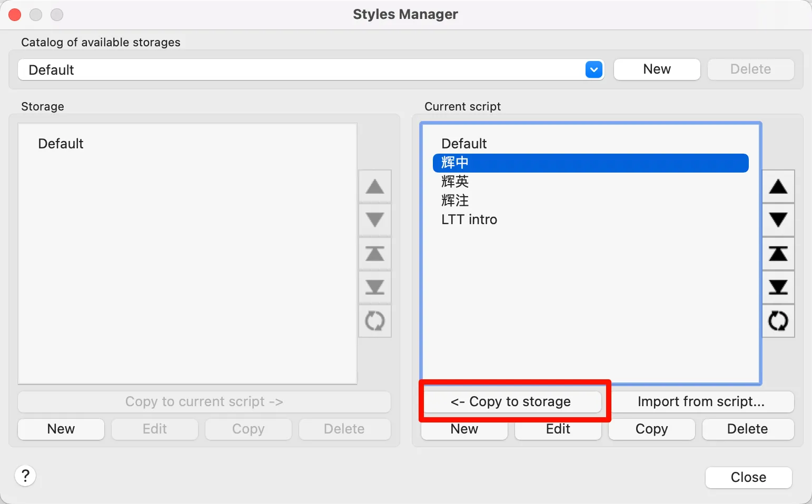Close the Styles Manager dialog
This screenshot has width=812, height=504.
(x=748, y=477)
